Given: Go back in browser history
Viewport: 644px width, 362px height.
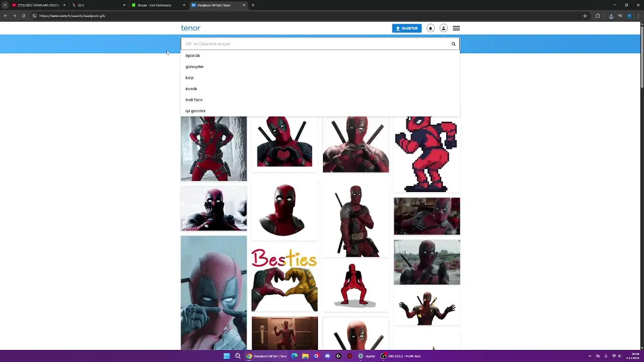Looking at the screenshot, I should pos(6,16).
